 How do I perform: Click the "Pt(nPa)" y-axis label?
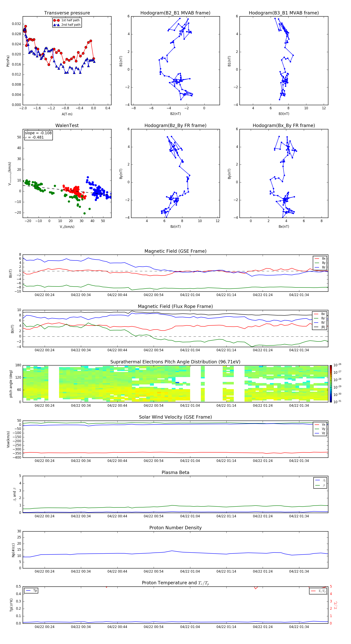[8, 61]
